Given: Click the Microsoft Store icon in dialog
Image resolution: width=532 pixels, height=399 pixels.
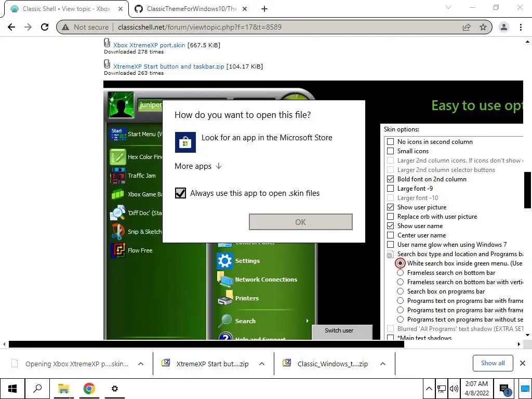Looking at the screenshot, I should (185, 142).
